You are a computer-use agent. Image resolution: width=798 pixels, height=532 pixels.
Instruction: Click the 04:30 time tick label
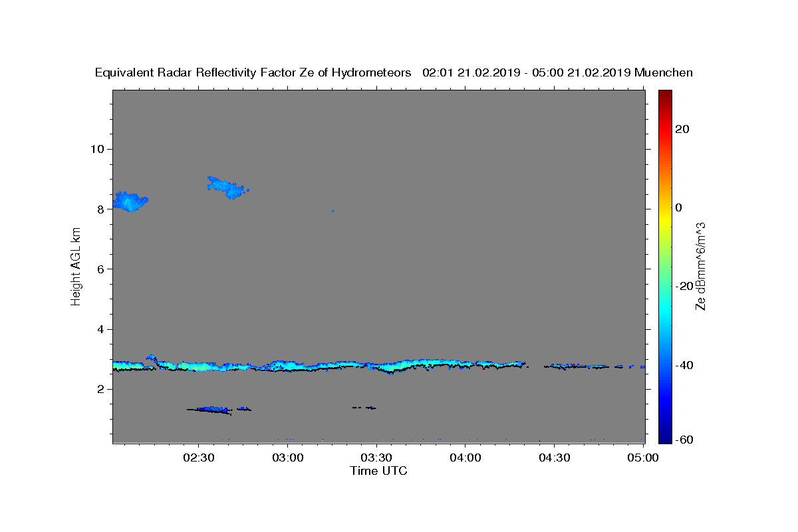pyautogui.click(x=555, y=458)
